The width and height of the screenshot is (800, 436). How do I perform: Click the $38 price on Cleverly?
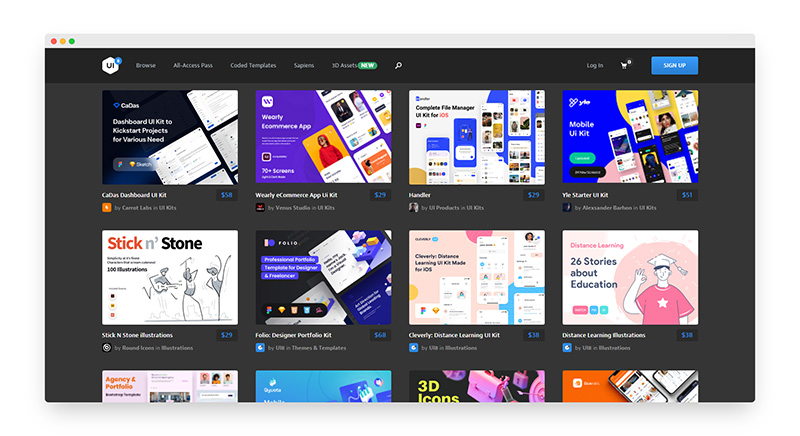(533, 335)
